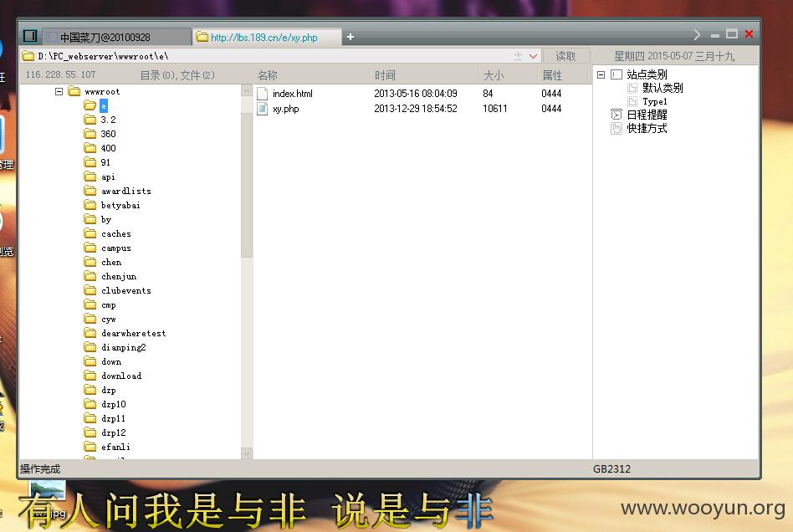Select the xy.php file name
The width and height of the screenshot is (793, 532).
(x=286, y=109)
